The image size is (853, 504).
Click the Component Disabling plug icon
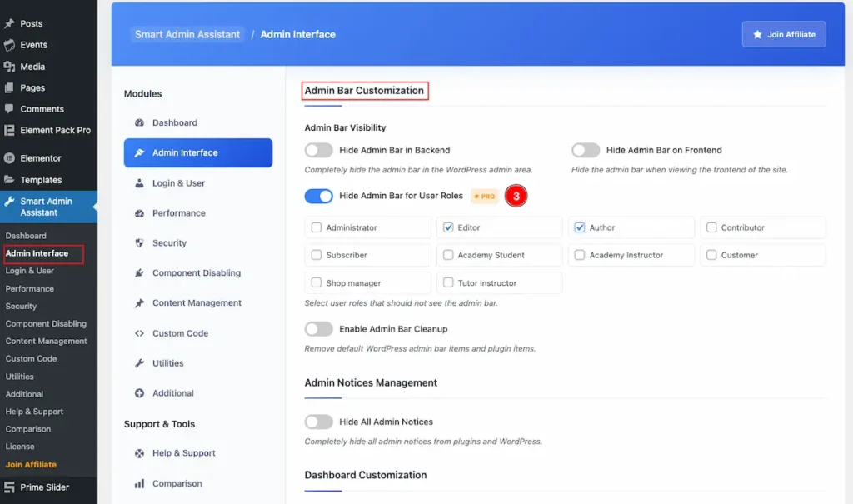click(139, 272)
